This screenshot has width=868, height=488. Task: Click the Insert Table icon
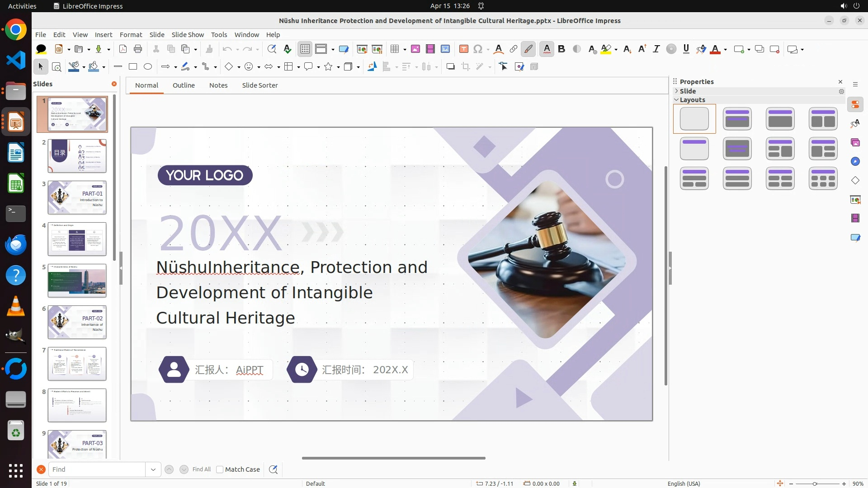coord(395,49)
